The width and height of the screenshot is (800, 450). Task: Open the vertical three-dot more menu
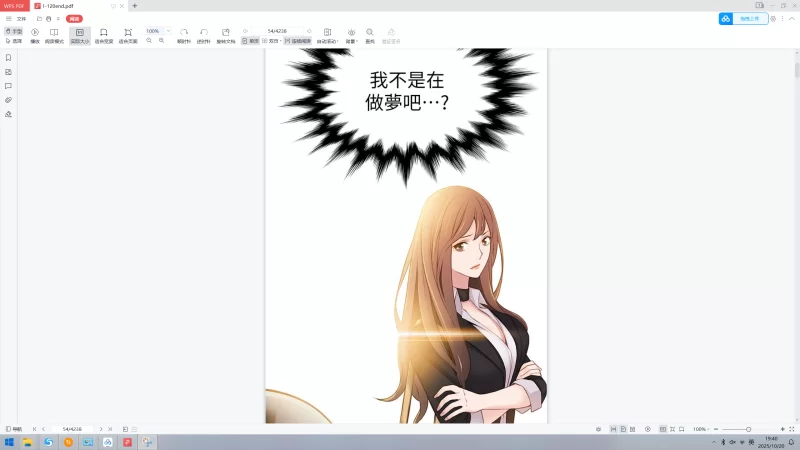pos(783,19)
